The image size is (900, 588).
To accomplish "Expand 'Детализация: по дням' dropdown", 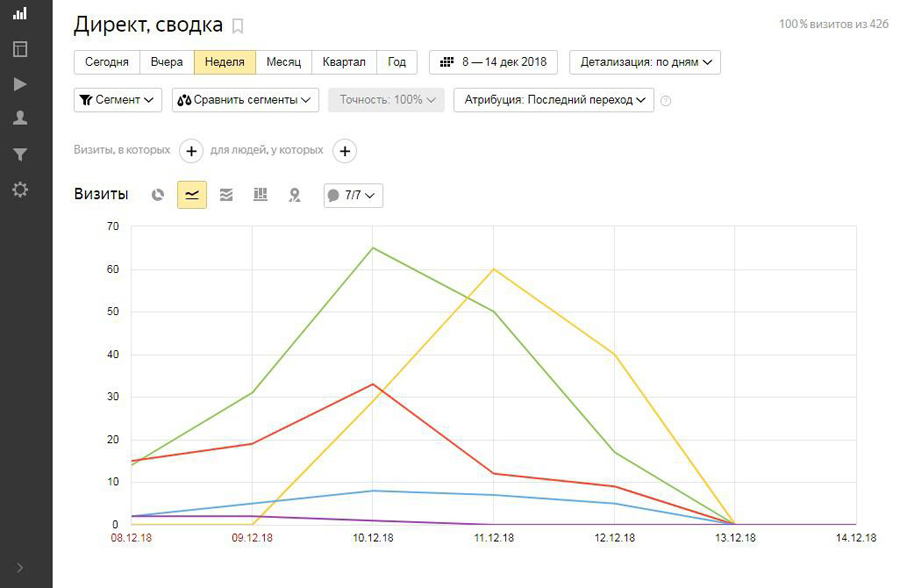I will (645, 62).
